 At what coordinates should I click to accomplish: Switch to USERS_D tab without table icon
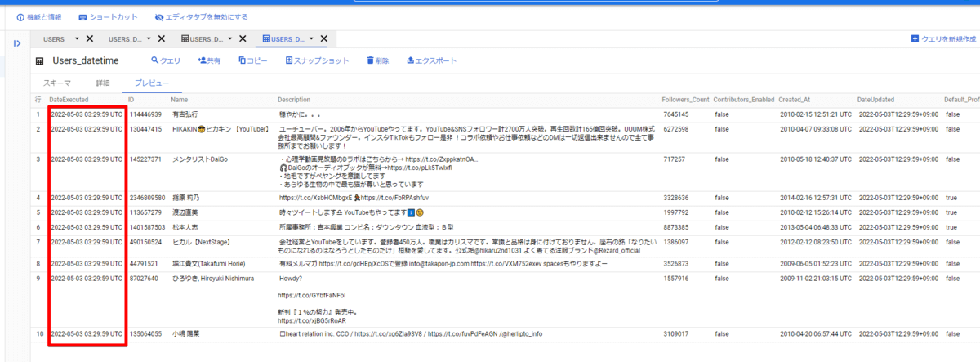pos(125,39)
